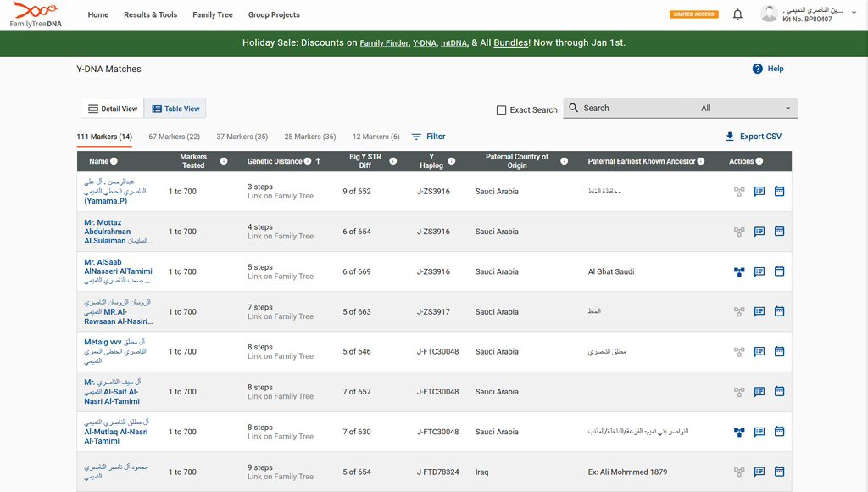Viewport: 868px width, 492px height.
Task: Open family tree icon for Mr. AlSaab row
Action: (739, 271)
